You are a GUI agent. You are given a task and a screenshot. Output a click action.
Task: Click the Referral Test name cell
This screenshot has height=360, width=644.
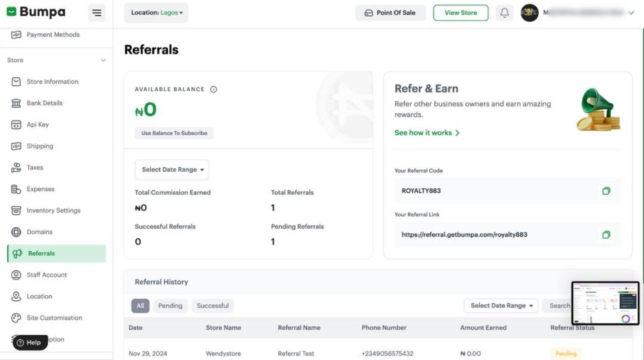(296, 354)
